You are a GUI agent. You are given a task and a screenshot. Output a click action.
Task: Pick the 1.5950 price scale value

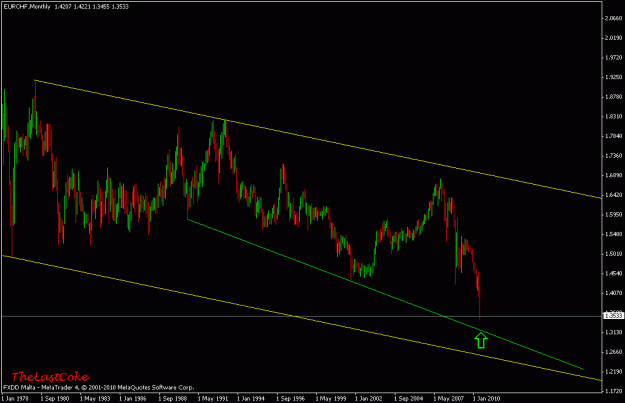click(613, 215)
